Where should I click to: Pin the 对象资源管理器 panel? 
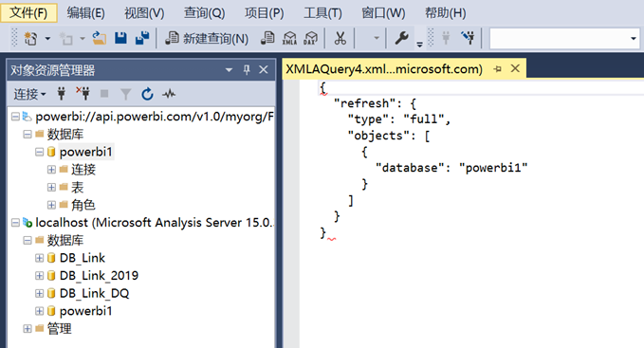[247, 70]
